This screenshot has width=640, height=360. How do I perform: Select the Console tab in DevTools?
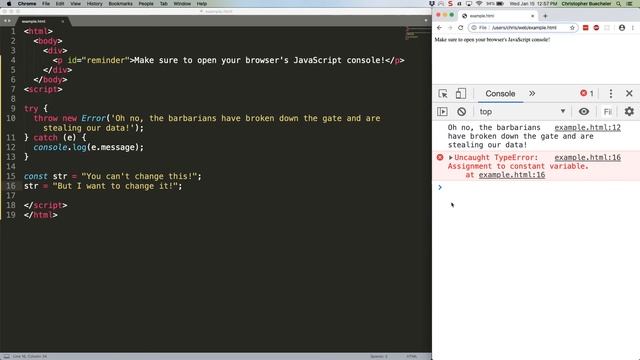(x=500, y=93)
